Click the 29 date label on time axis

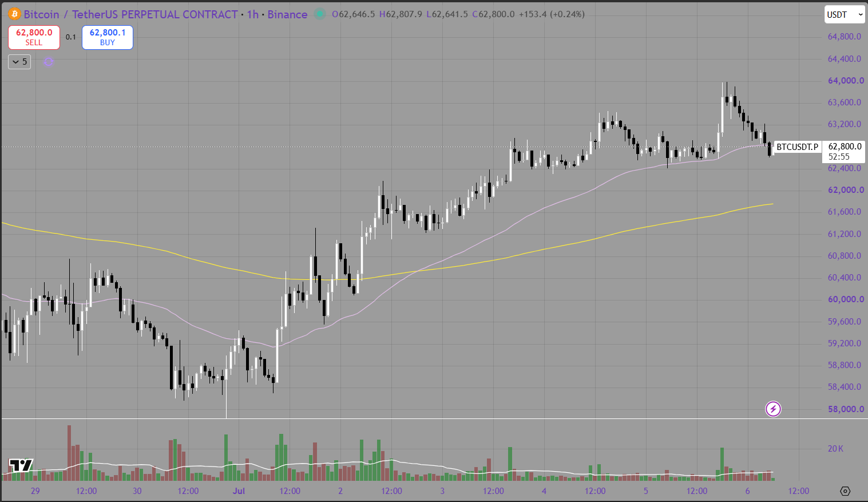[x=35, y=491]
